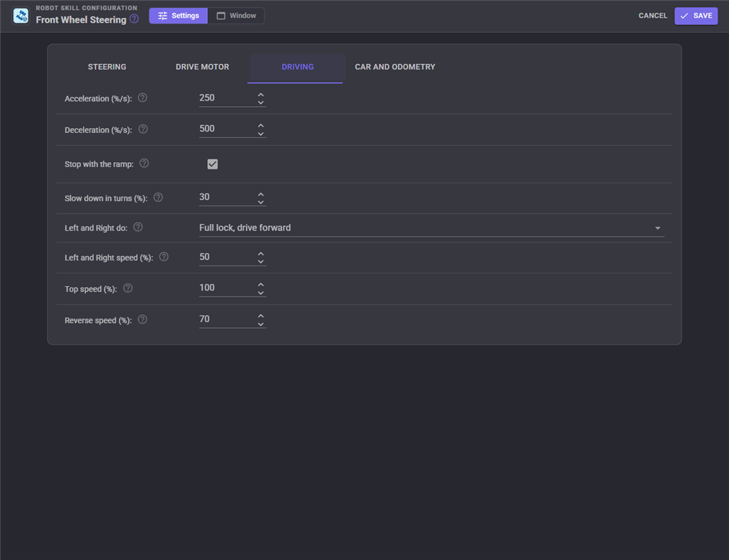729x560 pixels.
Task: Cancel the configuration changes
Action: tap(653, 16)
